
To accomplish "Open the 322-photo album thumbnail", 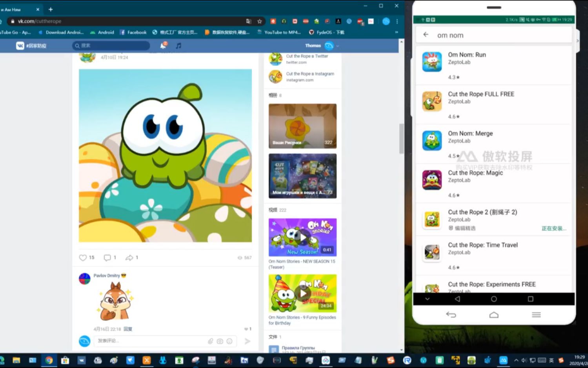I will pos(302,126).
